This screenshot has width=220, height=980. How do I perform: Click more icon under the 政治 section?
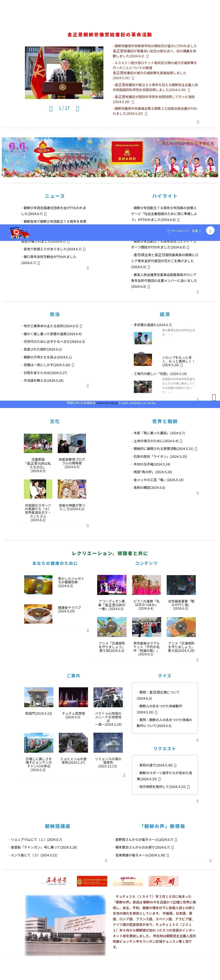click(88, 386)
